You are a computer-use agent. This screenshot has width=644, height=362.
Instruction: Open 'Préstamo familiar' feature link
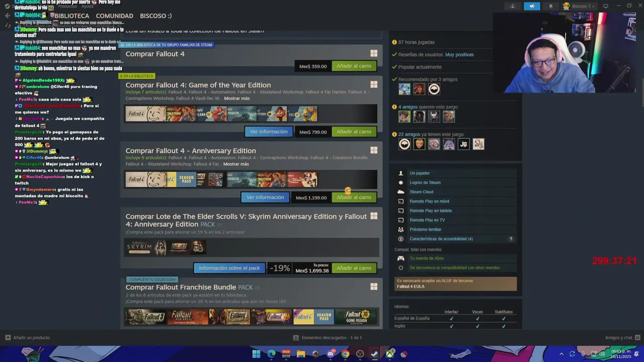[x=425, y=229]
